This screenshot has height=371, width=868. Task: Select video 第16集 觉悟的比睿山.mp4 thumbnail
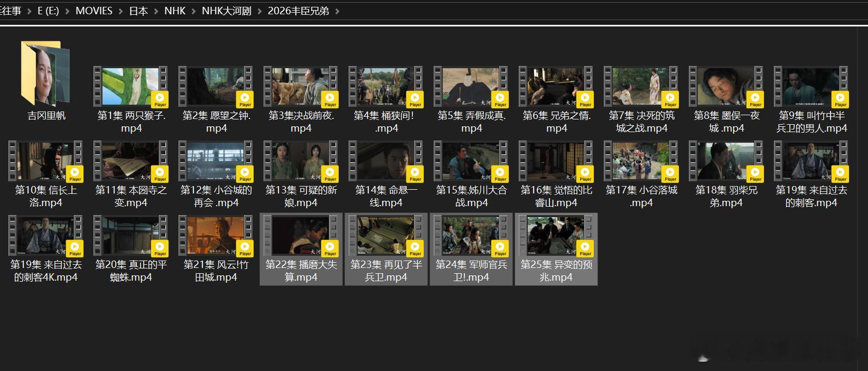coord(556,161)
